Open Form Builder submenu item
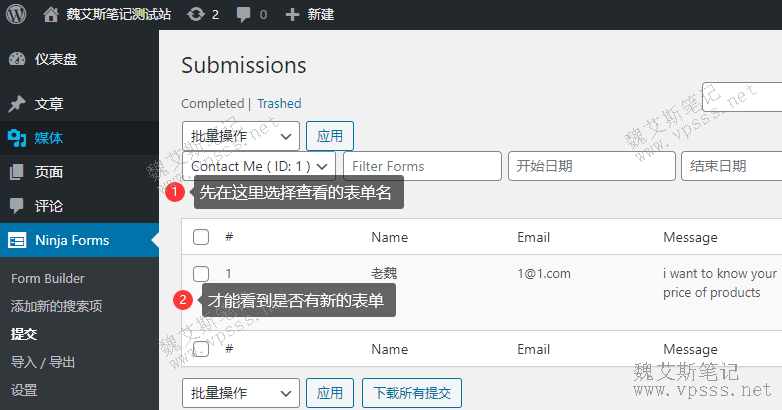 click(48, 279)
